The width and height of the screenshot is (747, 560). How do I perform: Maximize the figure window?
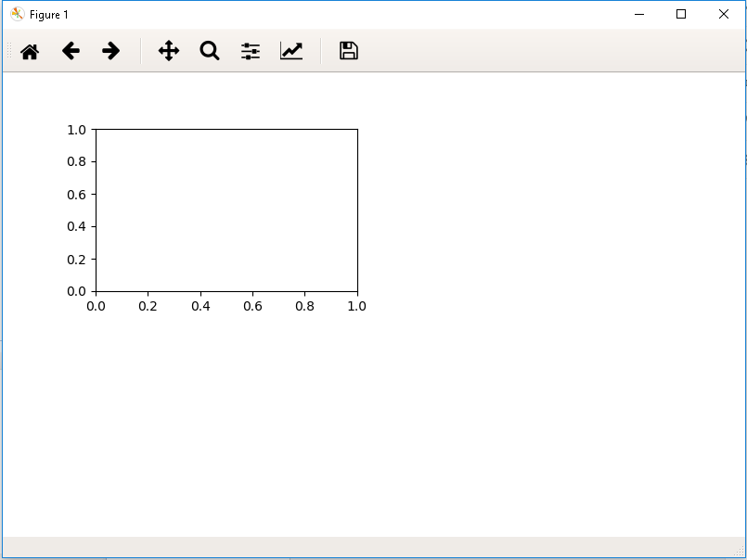(682, 14)
